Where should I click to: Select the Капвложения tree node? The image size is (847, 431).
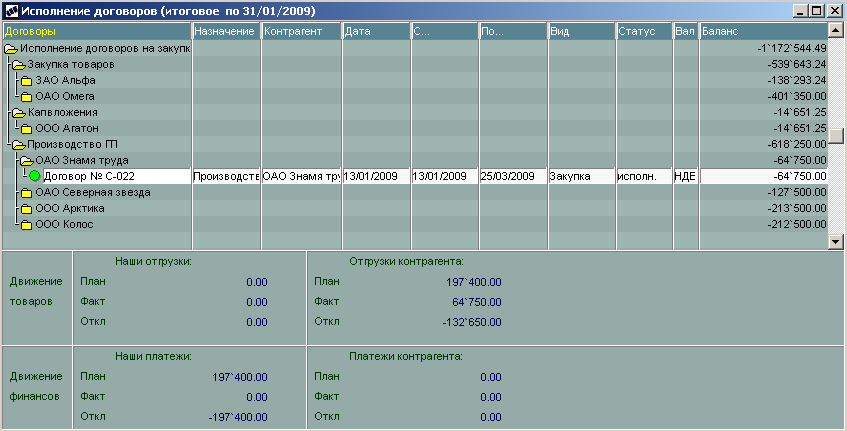(63, 112)
